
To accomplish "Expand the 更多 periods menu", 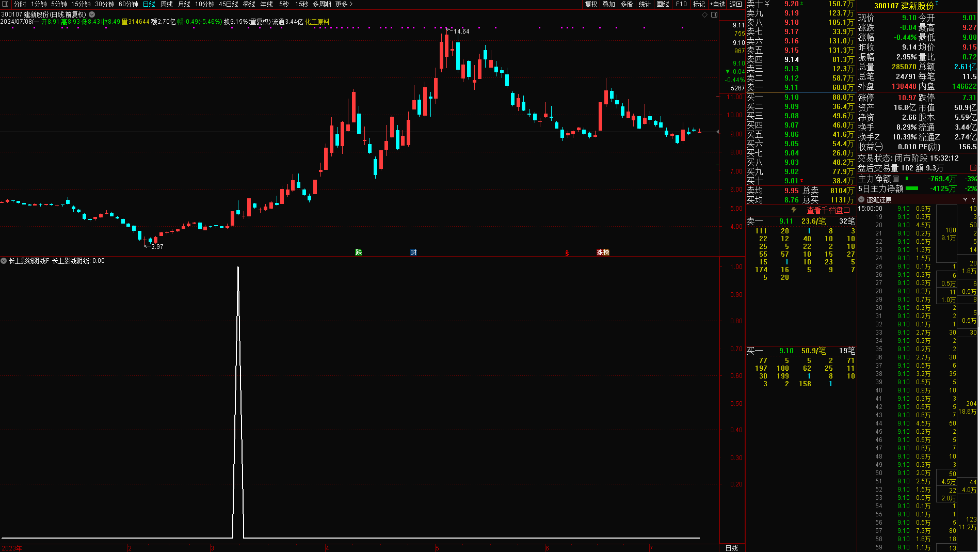I will [344, 4].
